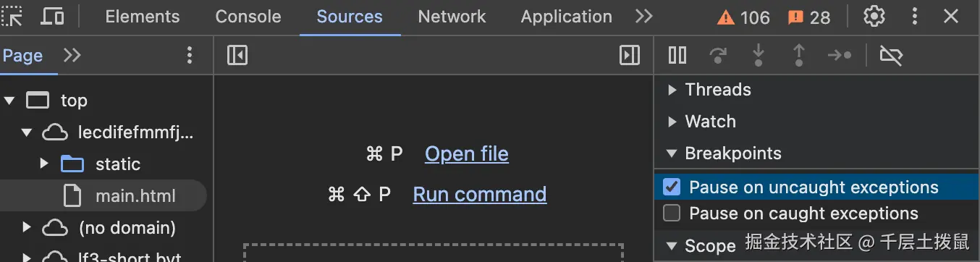The image size is (980, 262).
Task: Open DevTools settings gear
Action: coord(875,16)
